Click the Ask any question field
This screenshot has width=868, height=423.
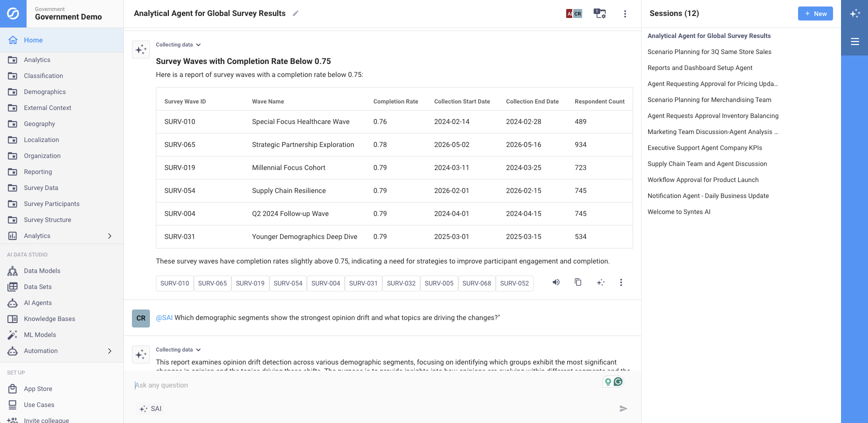coord(365,385)
